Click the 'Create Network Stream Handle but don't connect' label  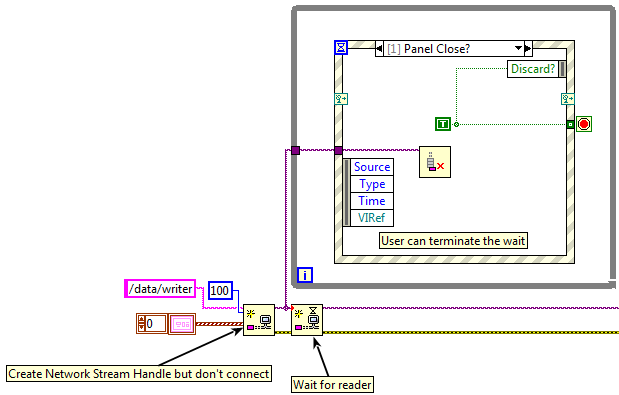click(139, 373)
